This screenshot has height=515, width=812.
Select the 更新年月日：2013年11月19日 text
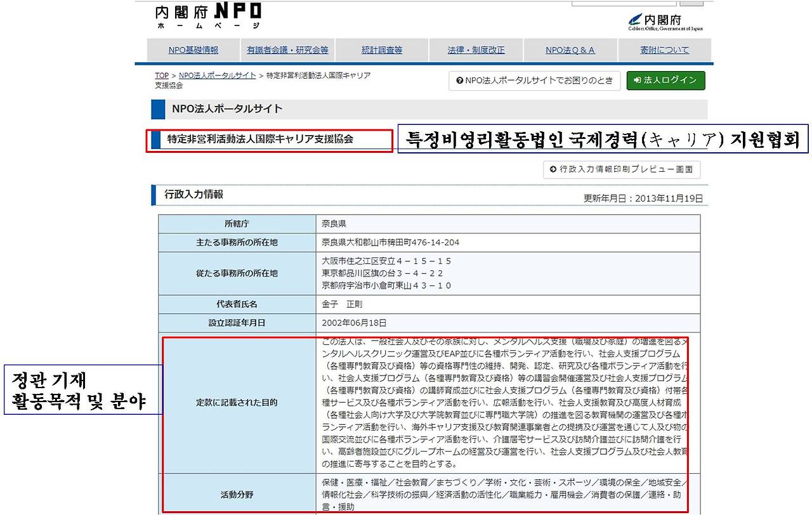(x=643, y=199)
